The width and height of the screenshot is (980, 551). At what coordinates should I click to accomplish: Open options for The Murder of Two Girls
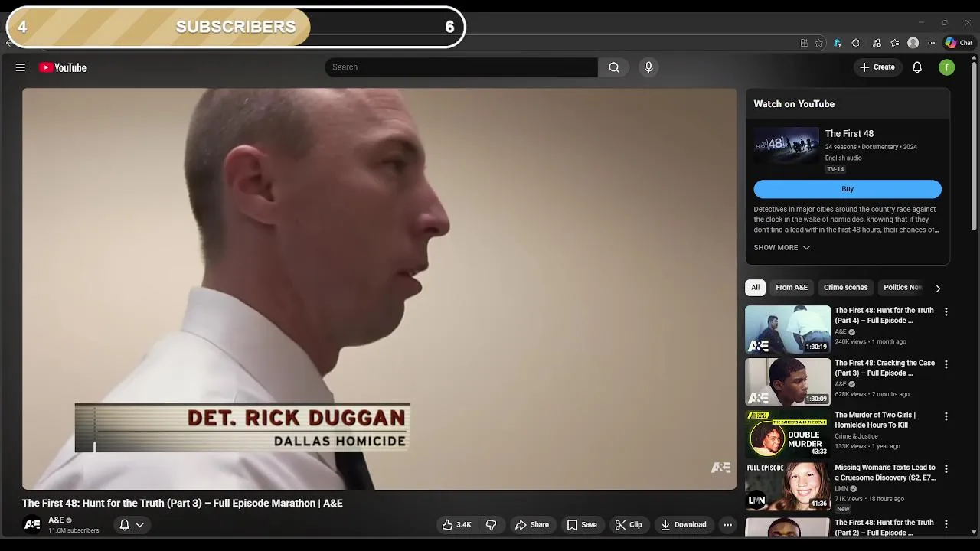click(946, 416)
